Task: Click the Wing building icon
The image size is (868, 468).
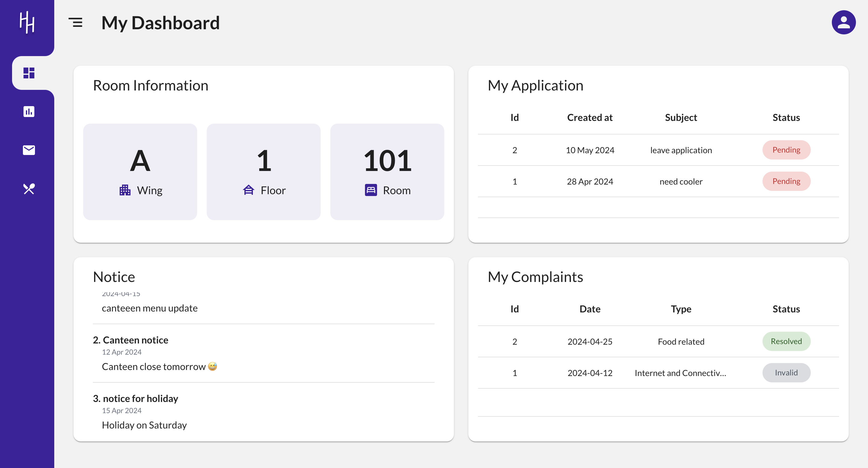Action: 125,190
